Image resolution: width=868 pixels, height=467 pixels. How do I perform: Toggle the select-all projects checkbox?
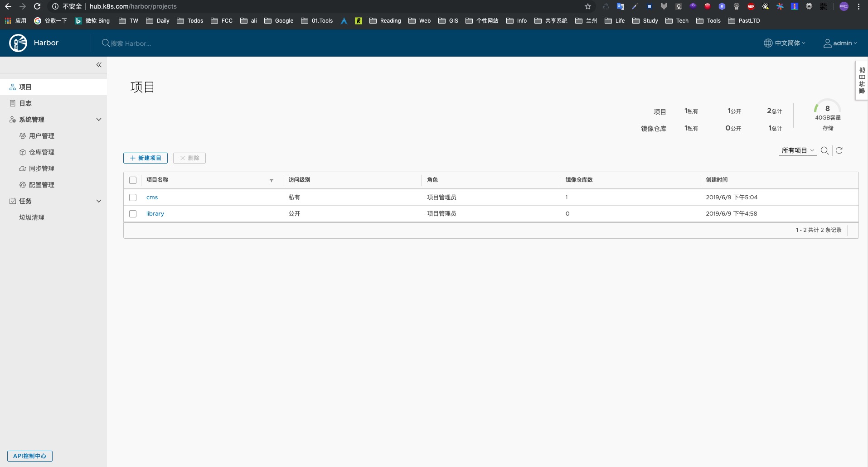(133, 180)
